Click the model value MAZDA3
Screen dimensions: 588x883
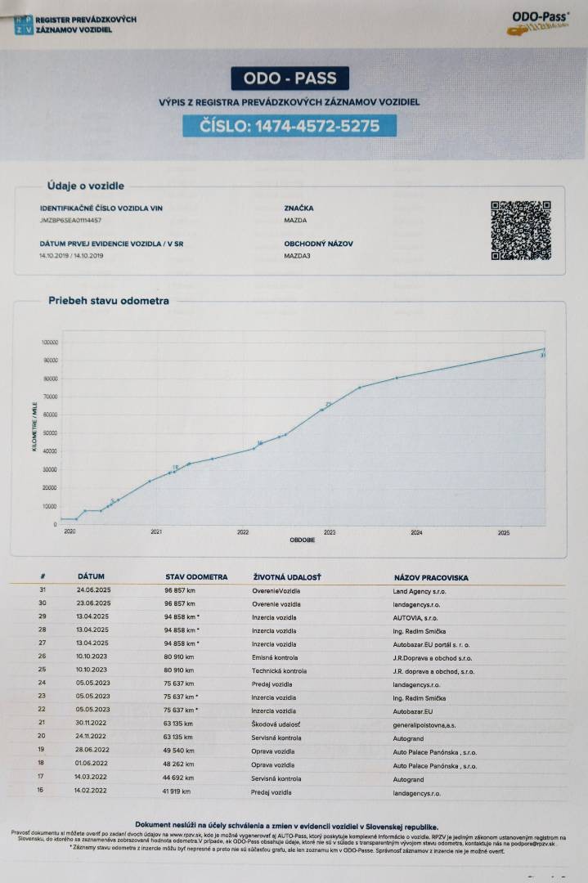297,256
